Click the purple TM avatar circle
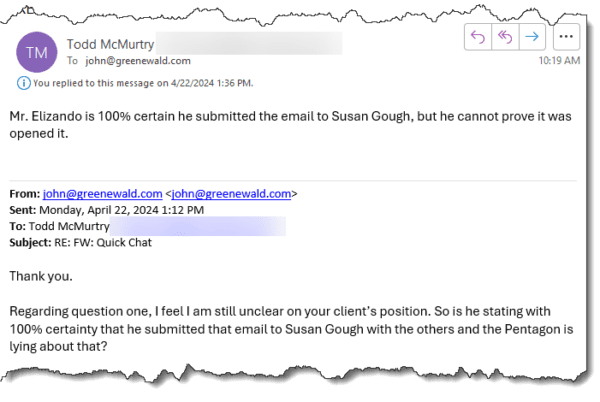This screenshot has width=600, height=402. pos(37,52)
